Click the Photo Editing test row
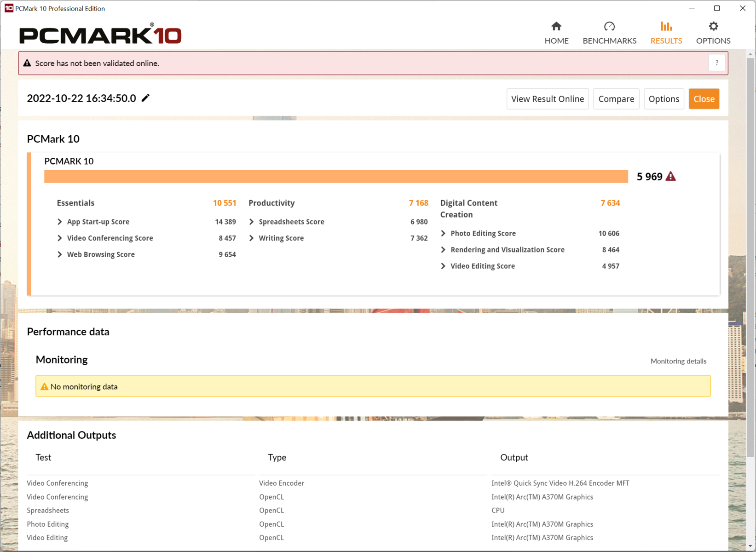The image size is (756, 552). pyautogui.click(x=48, y=524)
